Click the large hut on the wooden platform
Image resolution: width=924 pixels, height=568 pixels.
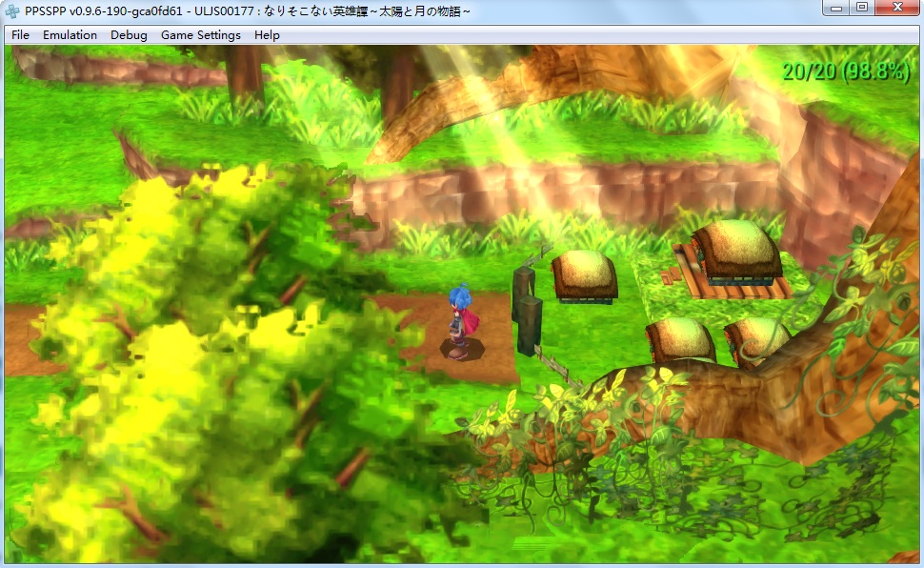735,250
